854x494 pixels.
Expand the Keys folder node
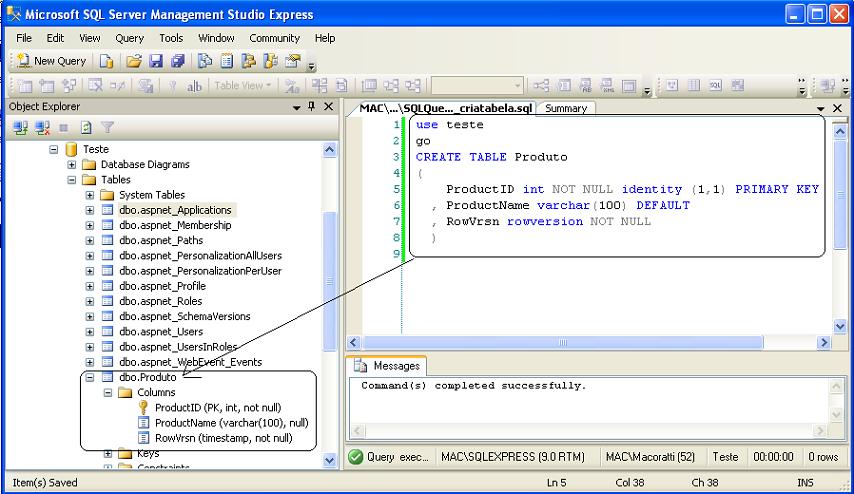tap(108, 453)
